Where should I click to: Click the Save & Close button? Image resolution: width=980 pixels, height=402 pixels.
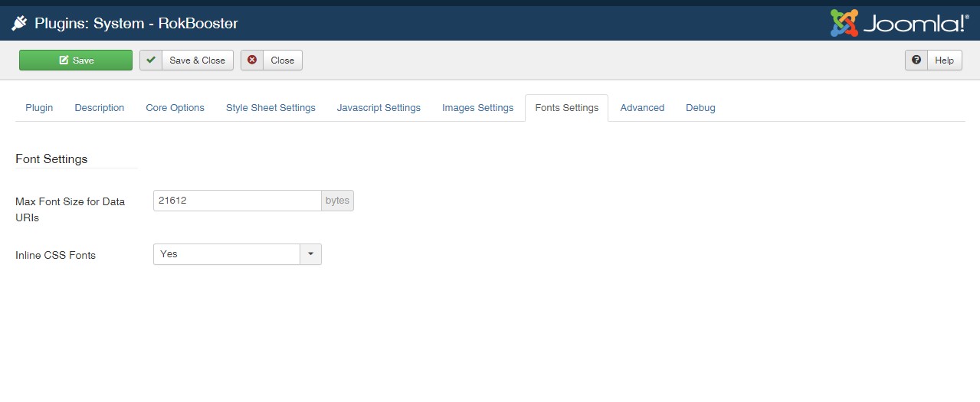[186, 60]
